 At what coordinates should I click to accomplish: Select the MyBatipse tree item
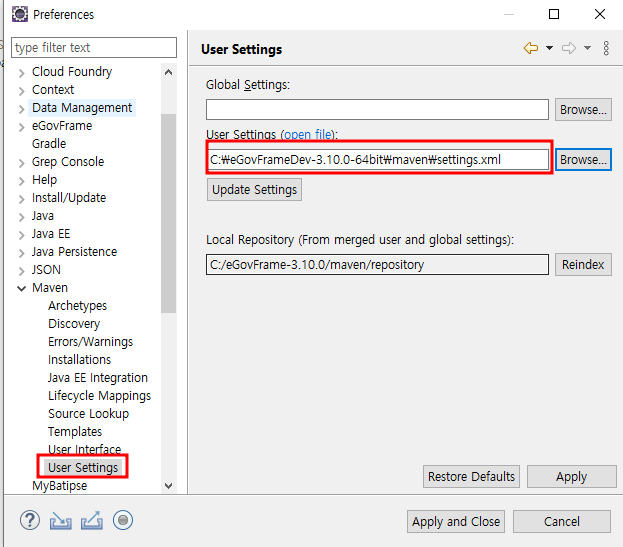(x=60, y=485)
